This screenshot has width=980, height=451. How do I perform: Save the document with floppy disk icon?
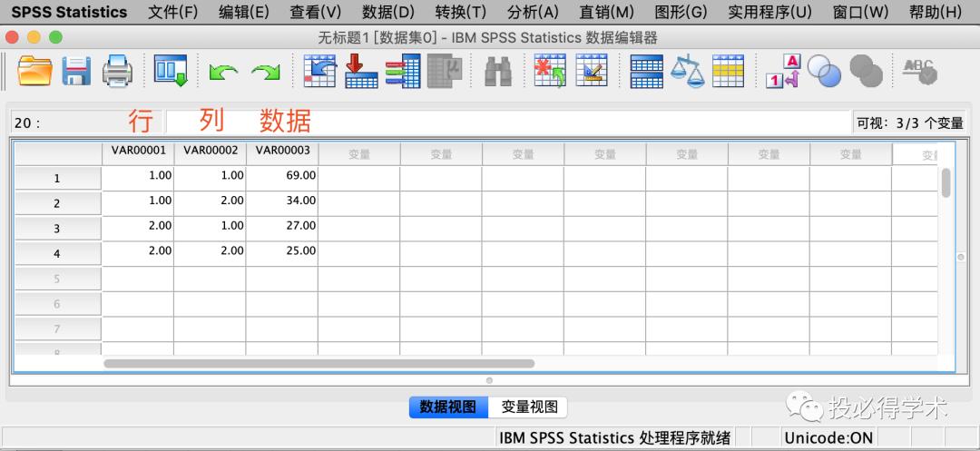(76, 71)
